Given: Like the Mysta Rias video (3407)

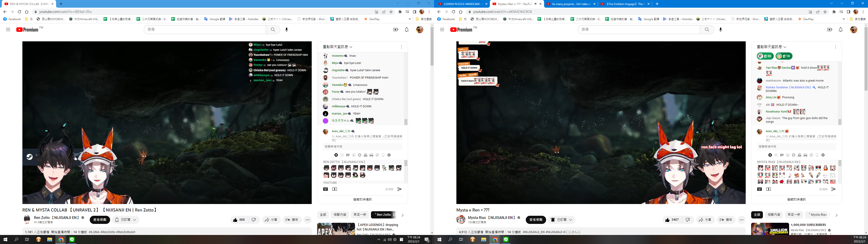Looking at the screenshot, I should (672, 220).
